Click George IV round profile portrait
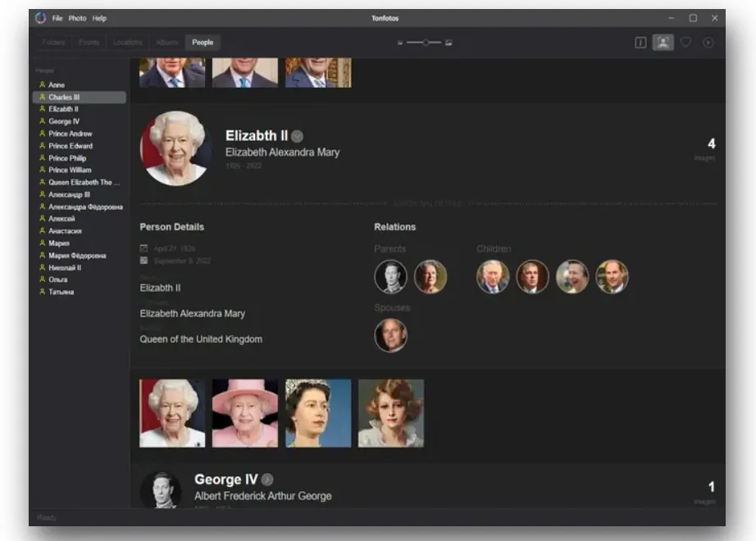Viewport: 756px width, 541px height. [x=161, y=490]
